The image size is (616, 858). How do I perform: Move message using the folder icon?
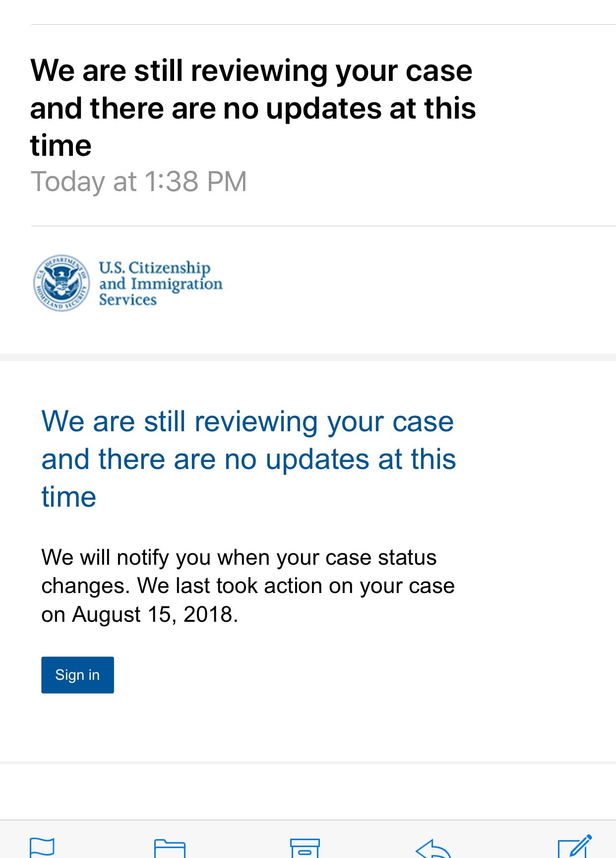(x=170, y=848)
